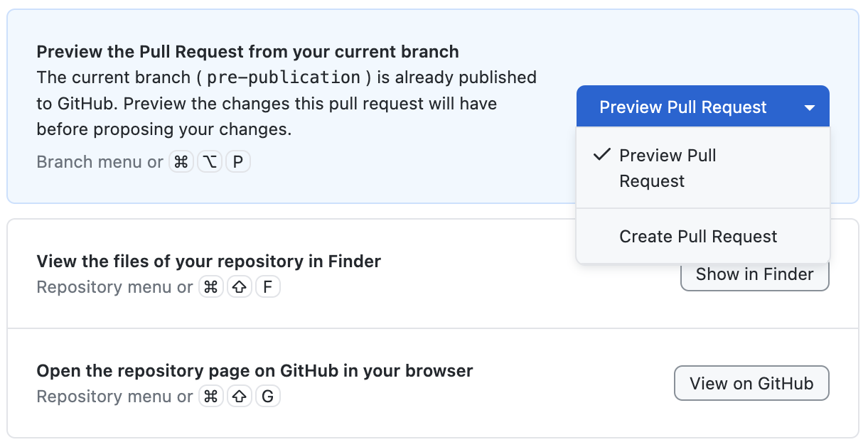Click the 'View the files of your repository' heading

tap(209, 262)
